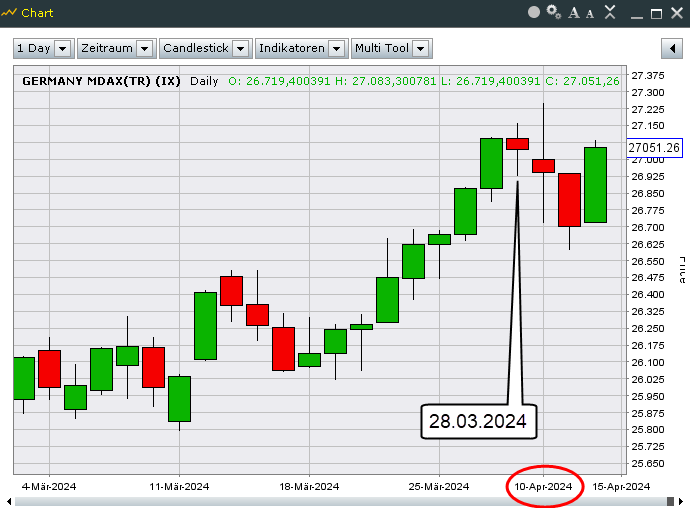Image resolution: width=690 pixels, height=508 pixels.
Task: Click the yellow chart line icon
Action: (8, 13)
